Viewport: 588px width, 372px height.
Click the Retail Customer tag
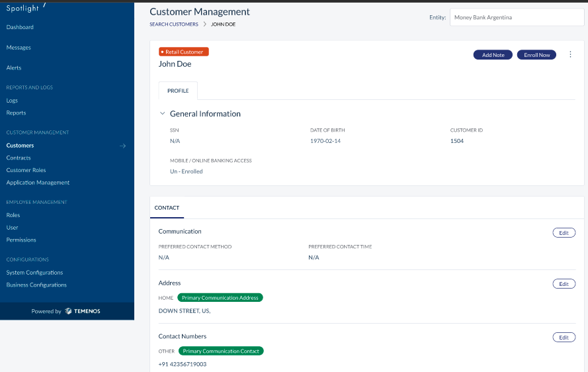[x=184, y=52]
